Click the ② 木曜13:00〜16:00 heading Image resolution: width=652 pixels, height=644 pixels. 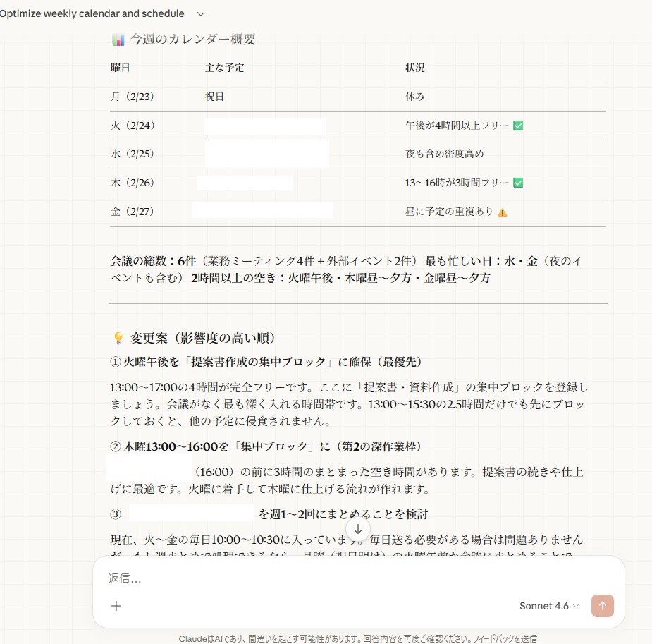click(x=266, y=446)
